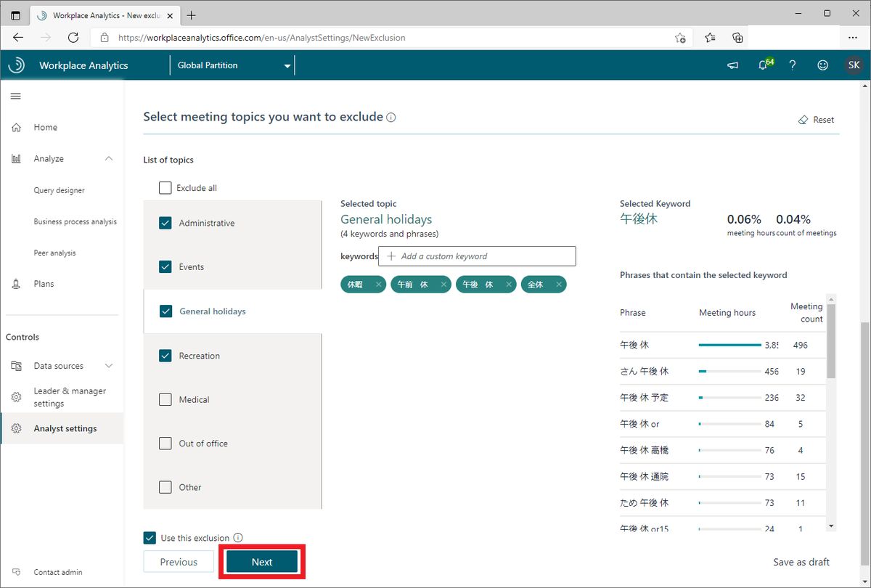
Task: Click the Leader & manager settings gear icon
Action: click(16, 397)
